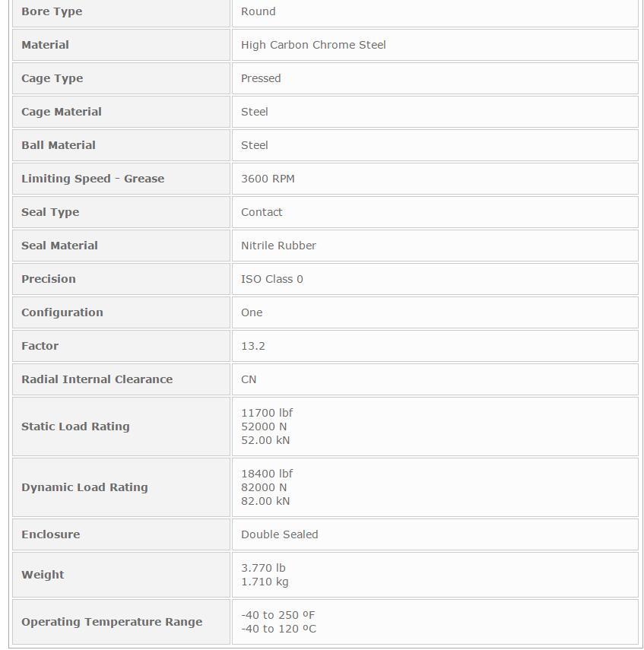Select the CN clearance value
The image size is (644, 650).
[249, 379]
